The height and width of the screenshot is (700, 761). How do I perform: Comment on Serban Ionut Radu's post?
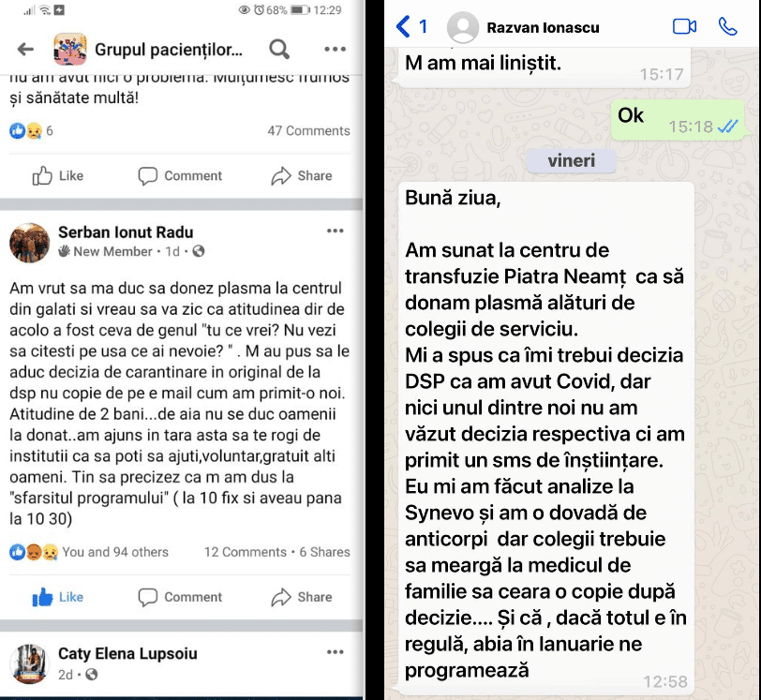[180, 597]
